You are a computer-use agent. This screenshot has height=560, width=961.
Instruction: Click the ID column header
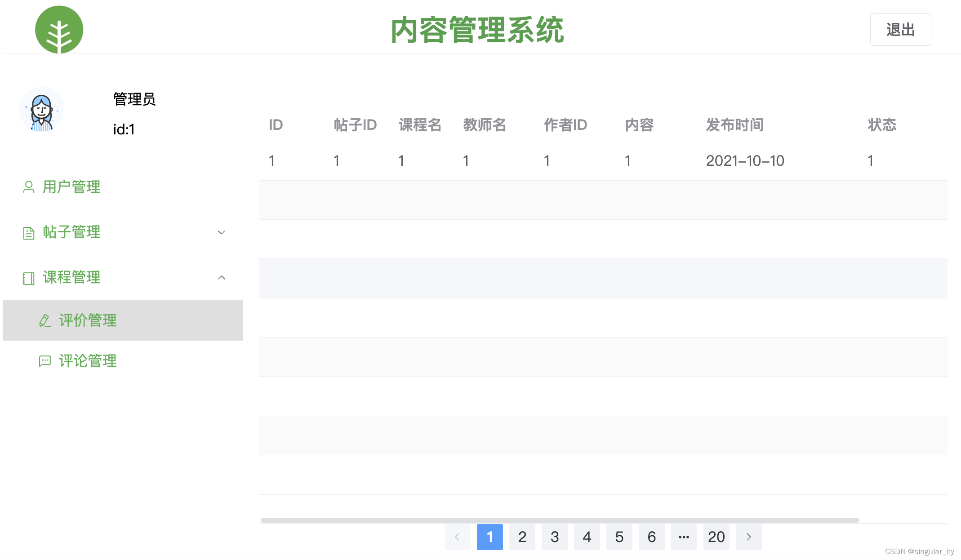click(276, 124)
